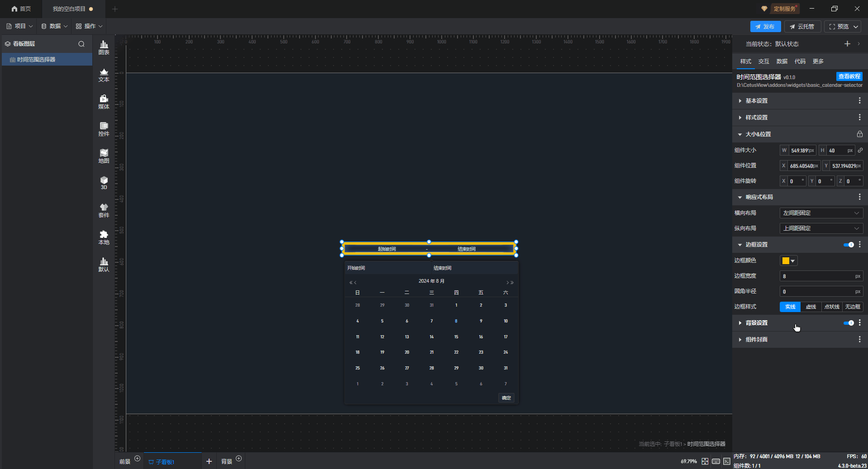Open more options for 样式设置 section
The image size is (868, 469).
tap(859, 117)
